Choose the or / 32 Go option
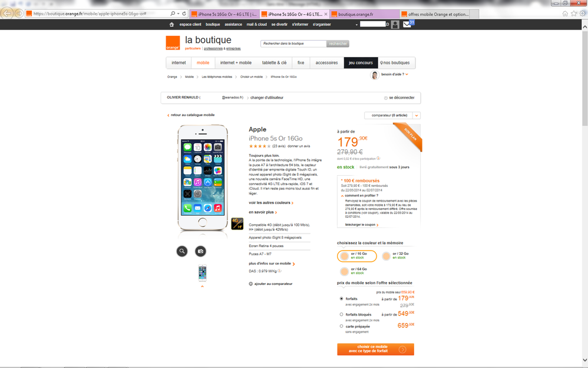Image resolution: width=588 pixels, height=368 pixels. [x=395, y=256]
